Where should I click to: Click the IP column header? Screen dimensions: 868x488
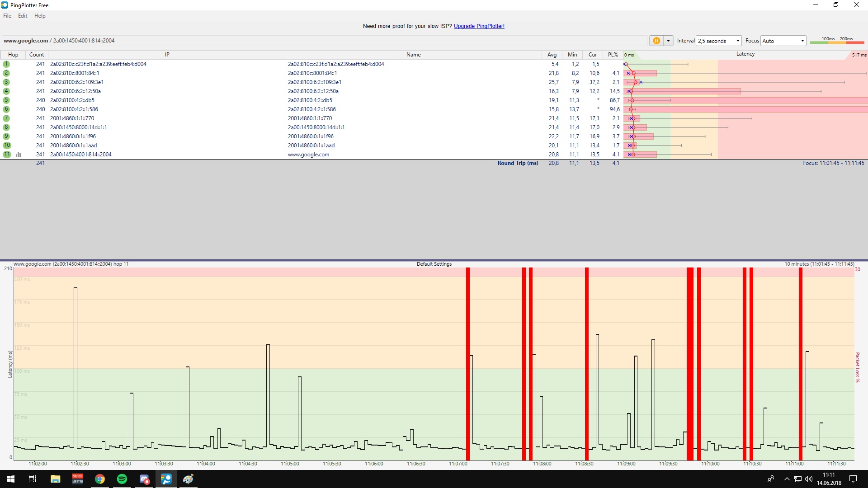click(x=167, y=55)
